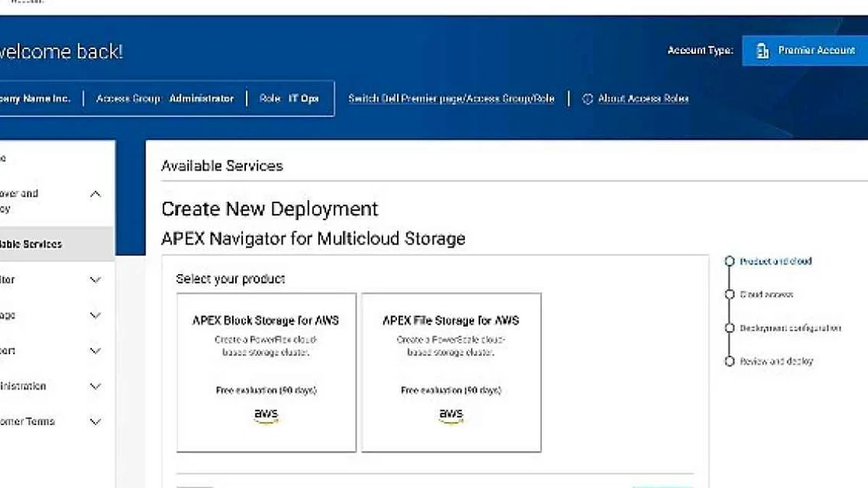
Task: Click the Product and cloud step label
Action: pyautogui.click(x=775, y=262)
